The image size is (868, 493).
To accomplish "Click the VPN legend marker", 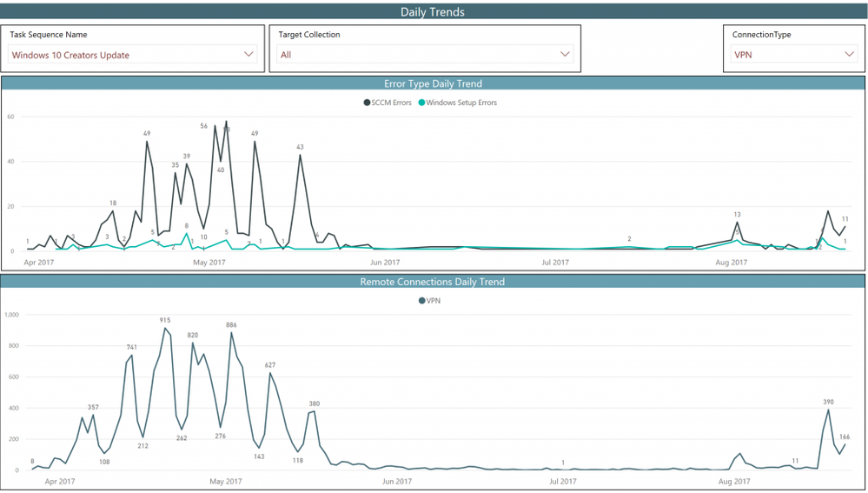I will (x=422, y=301).
